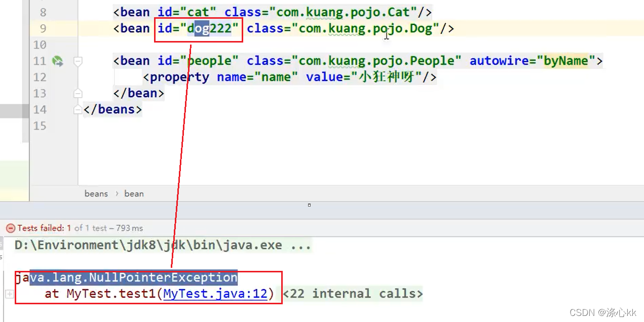Click line number 9 in the gutter

43,29
